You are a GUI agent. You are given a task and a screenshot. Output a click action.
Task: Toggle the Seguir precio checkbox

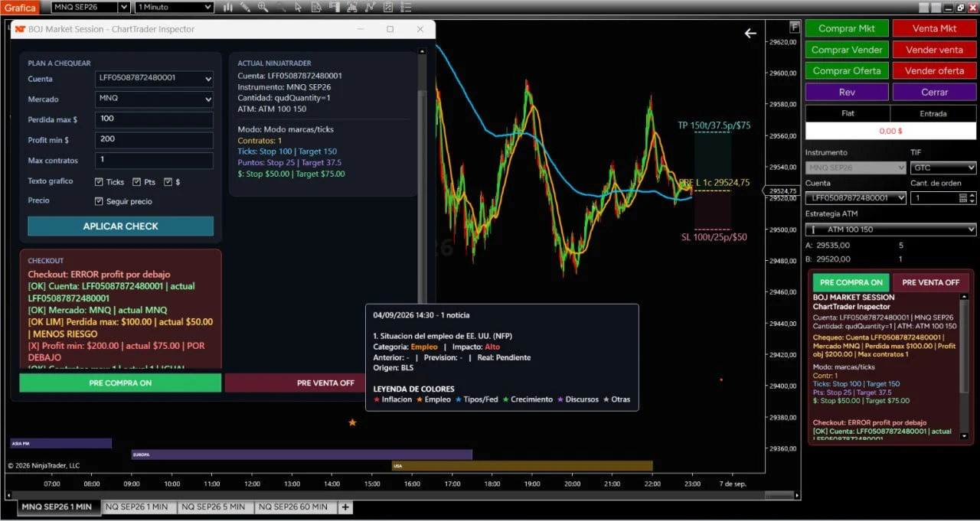click(x=99, y=201)
